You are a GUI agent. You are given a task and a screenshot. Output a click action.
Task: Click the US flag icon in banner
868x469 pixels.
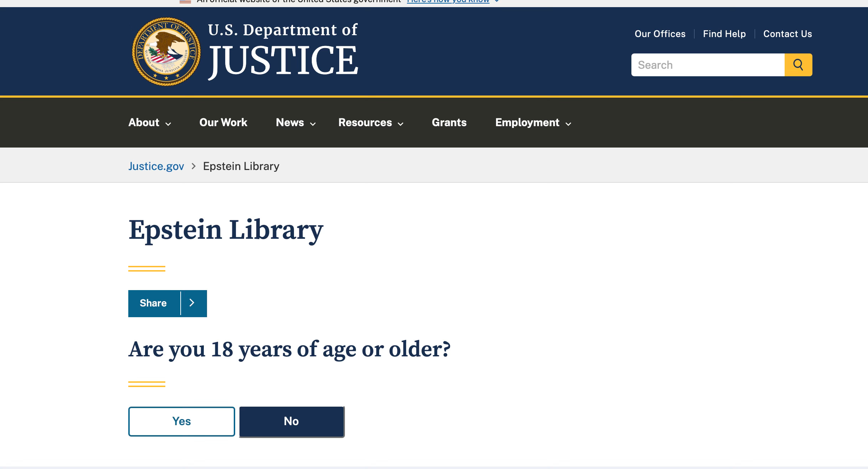pos(185,1)
